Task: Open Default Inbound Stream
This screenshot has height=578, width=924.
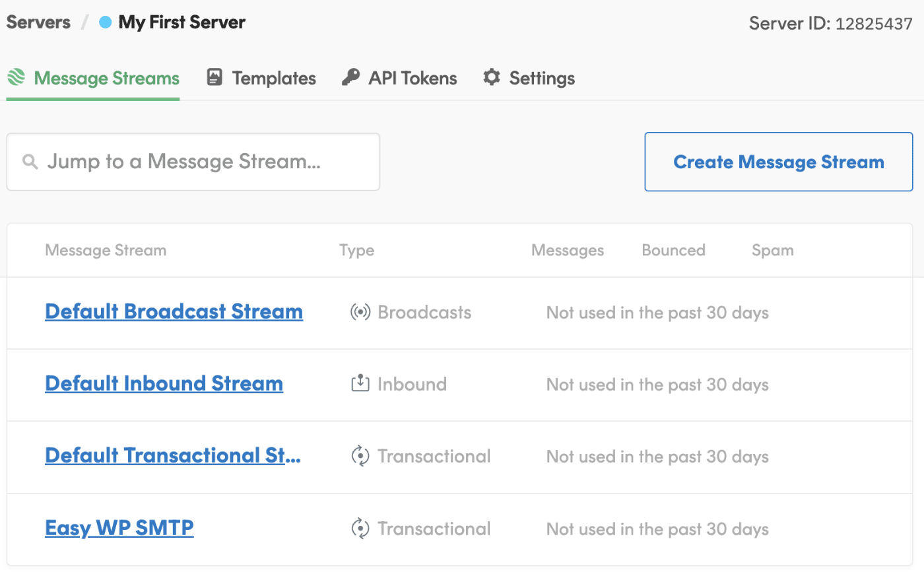Action: click(164, 383)
